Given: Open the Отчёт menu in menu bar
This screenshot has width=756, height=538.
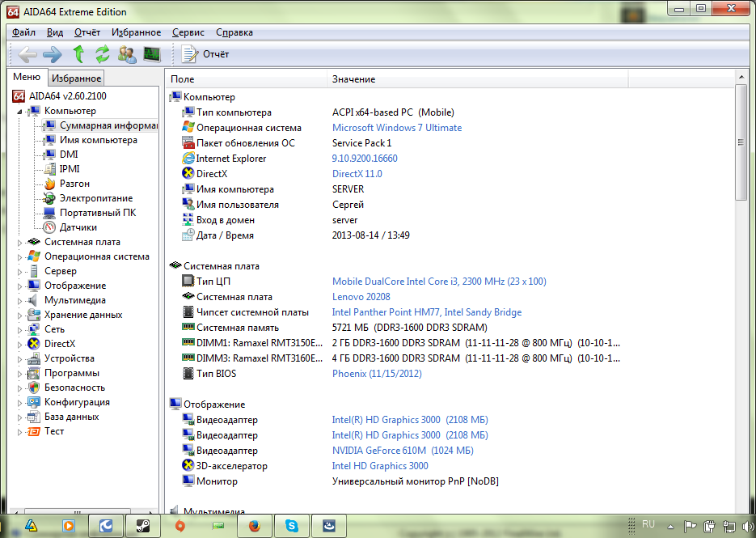Looking at the screenshot, I should click(x=87, y=32).
